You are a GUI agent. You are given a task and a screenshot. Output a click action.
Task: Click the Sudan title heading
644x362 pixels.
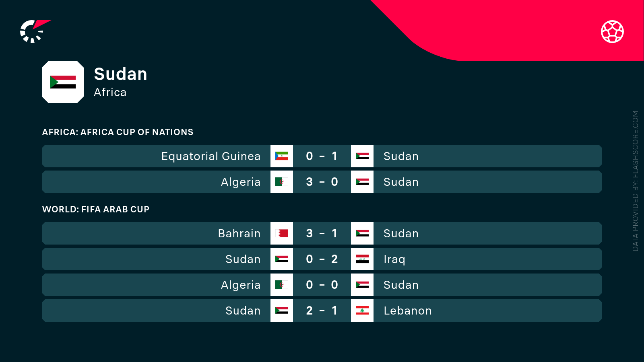(120, 74)
